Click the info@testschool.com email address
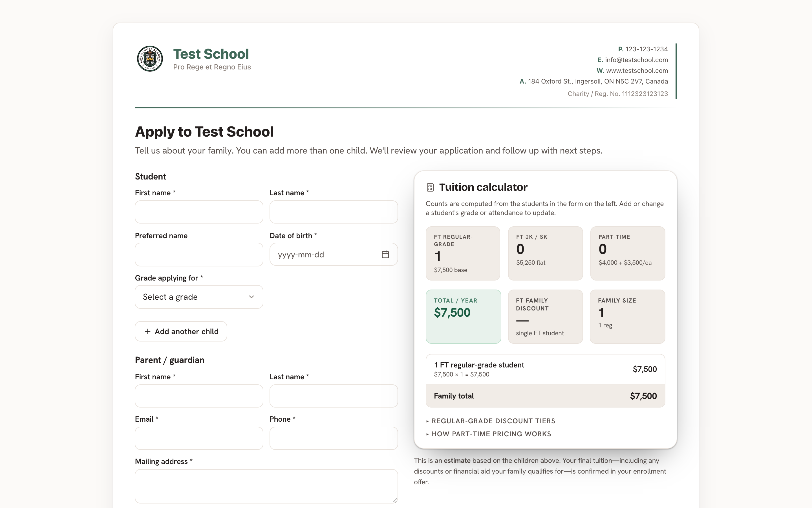 pyautogui.click(x=636, y=60)
